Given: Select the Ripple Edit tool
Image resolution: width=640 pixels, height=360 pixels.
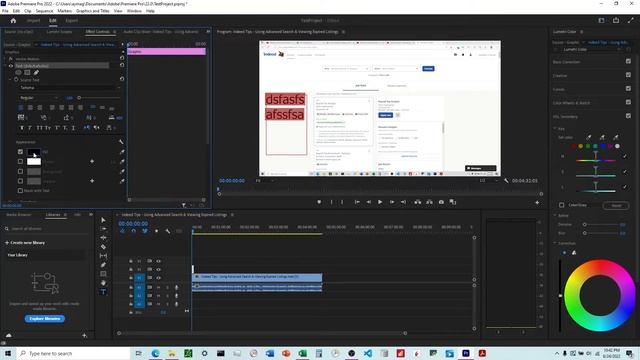Looking at the screenshot, I should (103, 238).
